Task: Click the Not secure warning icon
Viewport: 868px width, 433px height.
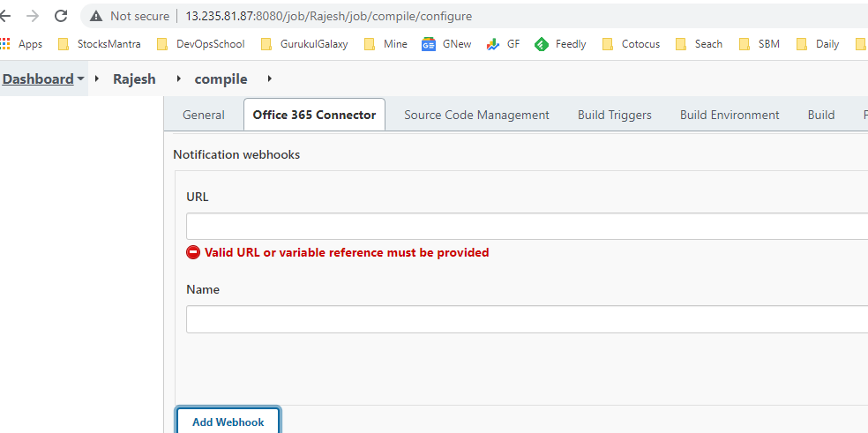Action: coord(96,16)
